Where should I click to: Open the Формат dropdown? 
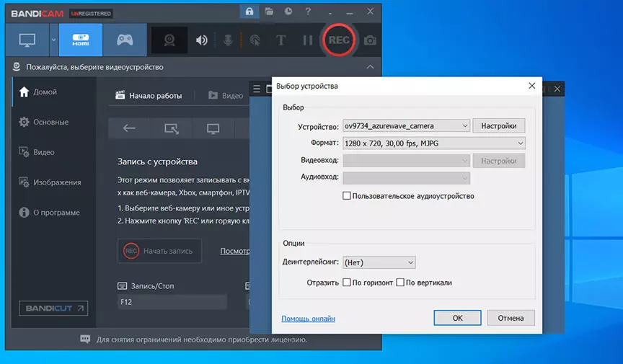pyautogui.click(x=434, y=143)
